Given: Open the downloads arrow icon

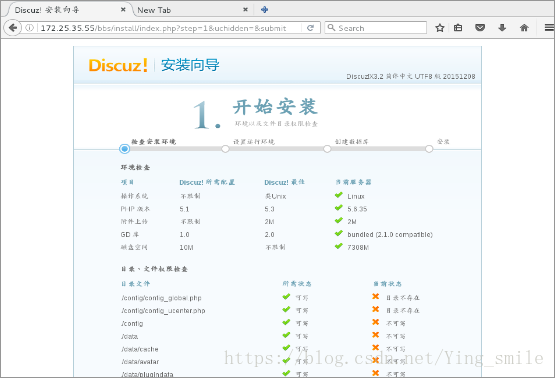Looking at the screenshot, I should (502, 28).
